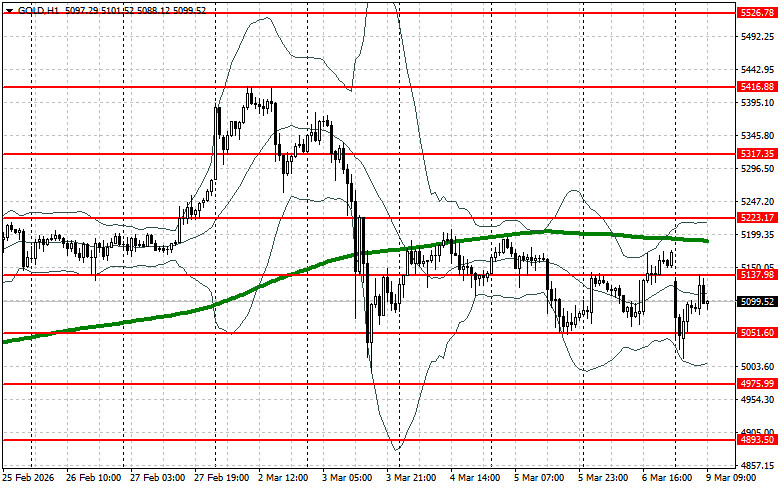Select the red 5526.78 price level label
This screenshot has width=781, height=489.
pos(755,13)
